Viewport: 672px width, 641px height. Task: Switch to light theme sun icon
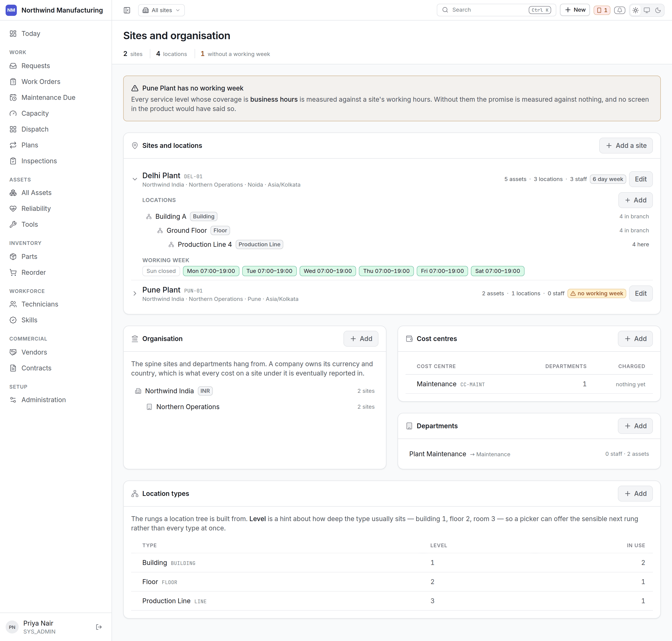coord(635,10)
